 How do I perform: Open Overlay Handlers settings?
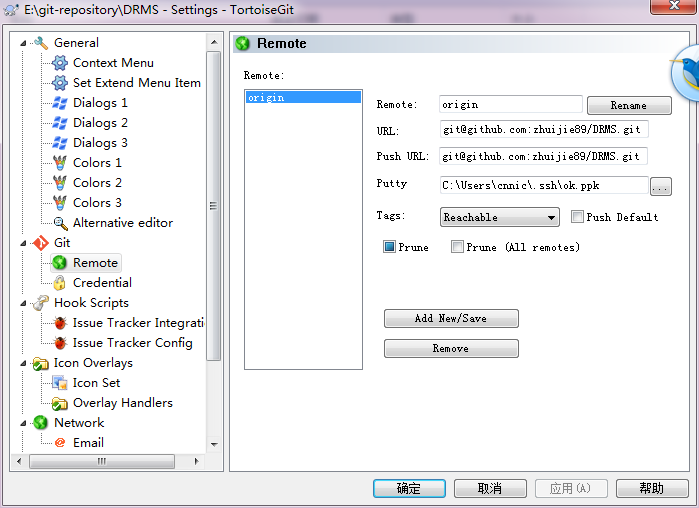123,403
